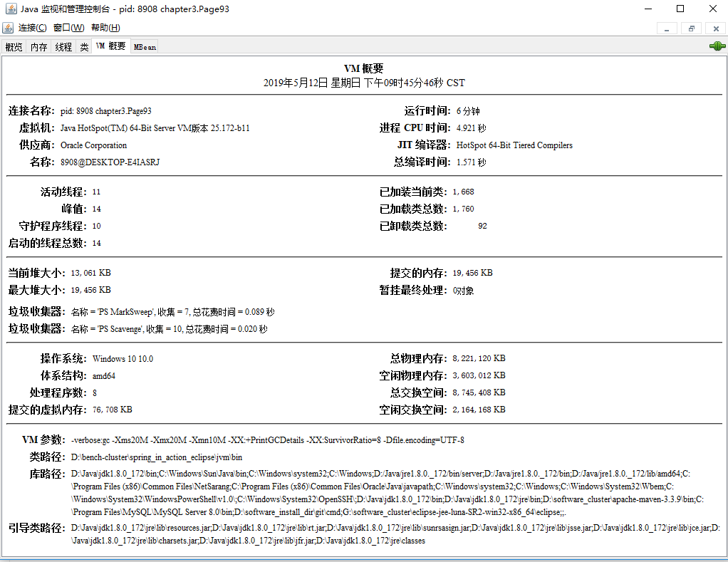Minimize the inner VM connection frame
The width and height of the screenshot is (728, 562).
[x=667, y=28]
